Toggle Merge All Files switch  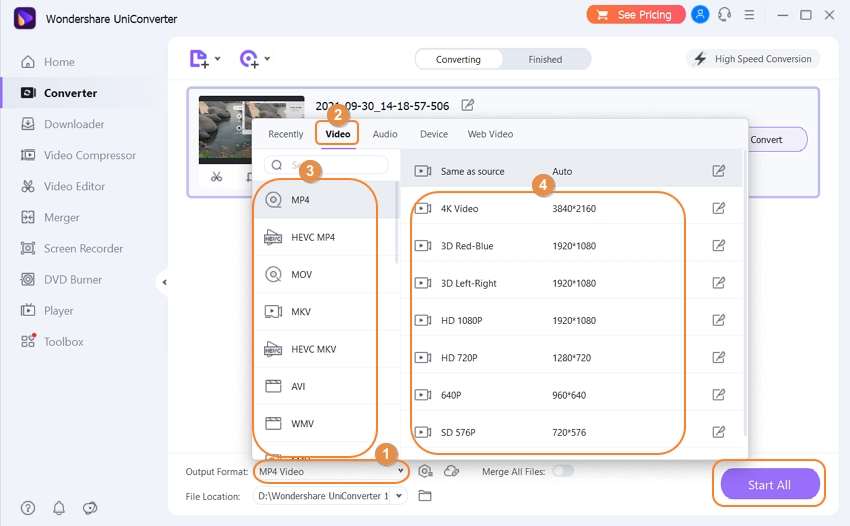click(563, 471)
